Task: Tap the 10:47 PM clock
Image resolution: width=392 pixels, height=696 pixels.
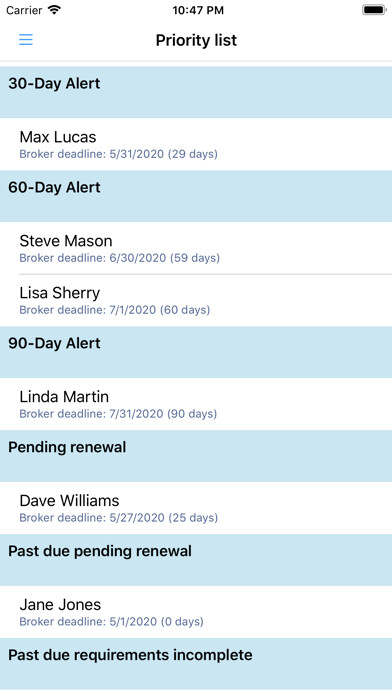Action: coord(198,10)
